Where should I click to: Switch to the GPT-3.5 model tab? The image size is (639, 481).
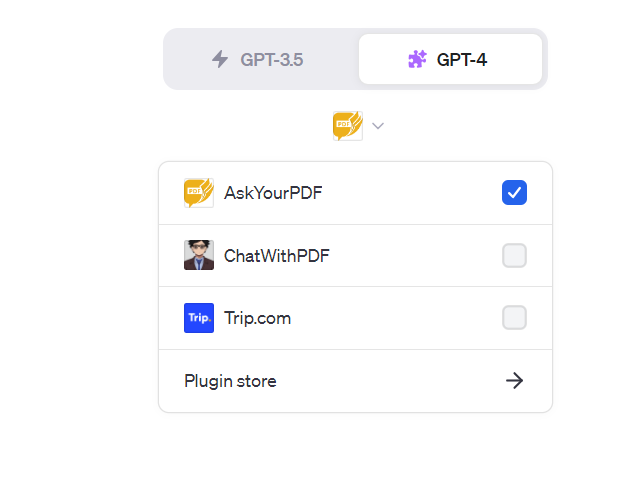tap(259, 59)
